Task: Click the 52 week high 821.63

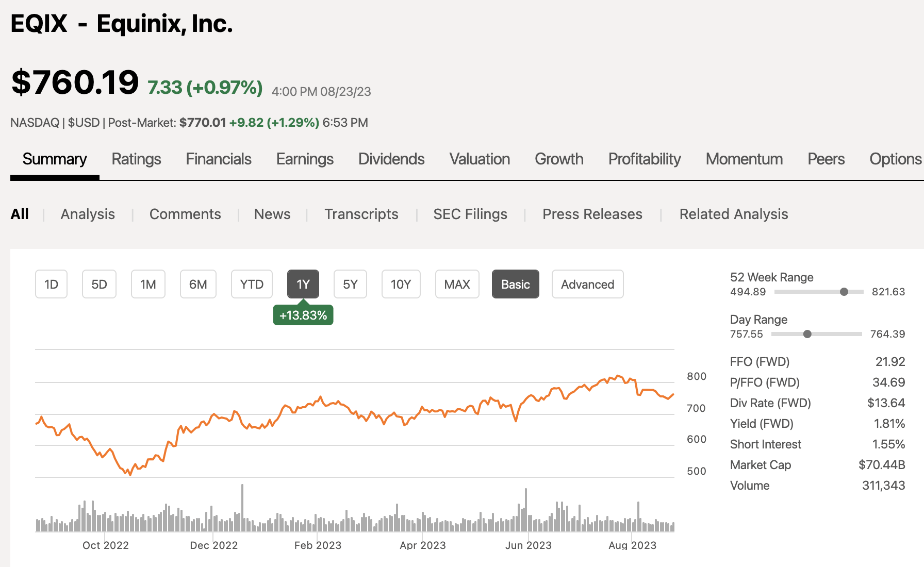Action: (888, 292)
